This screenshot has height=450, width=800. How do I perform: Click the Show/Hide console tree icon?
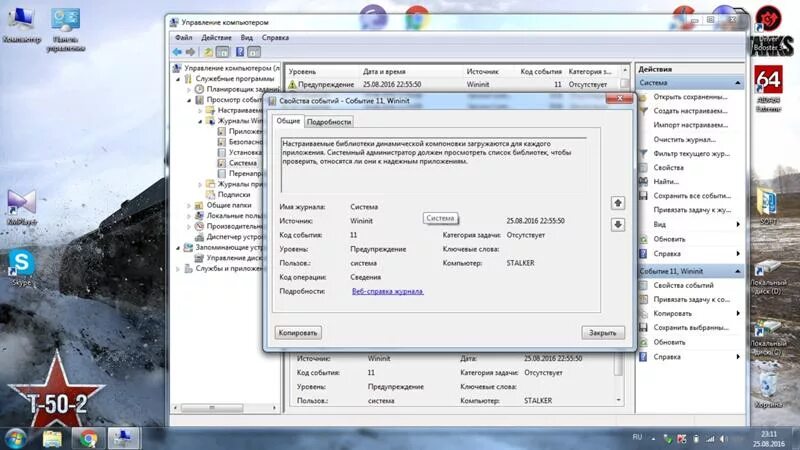(222, 52)
